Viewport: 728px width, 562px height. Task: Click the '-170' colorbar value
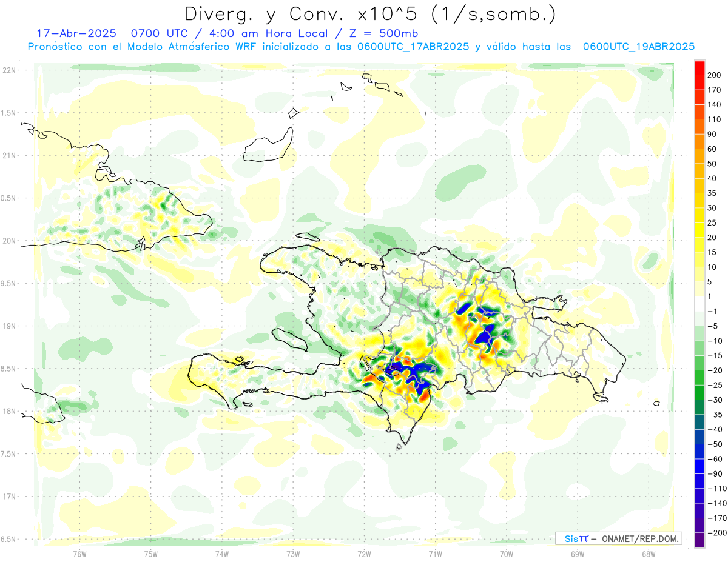point(718,518)
